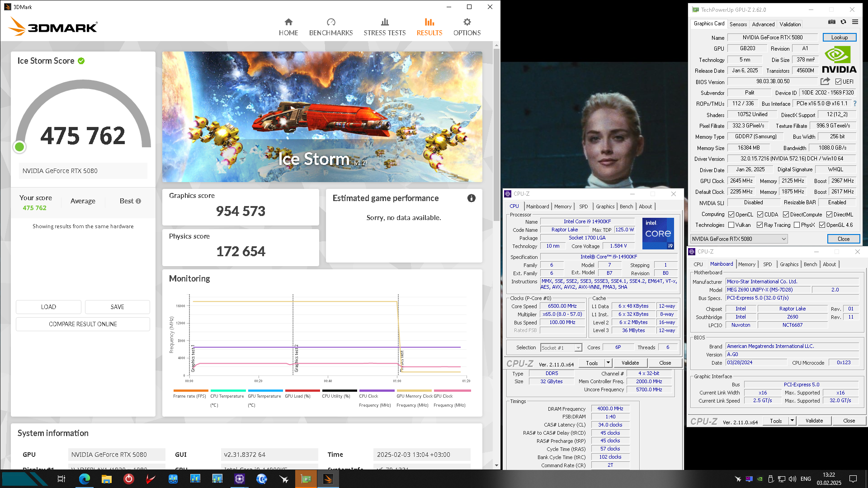The height and width of the screenshot is (488, 868).
Task: Toggle the Vulkan checkbox in GPU-Z
Action: [x=731, y=225]
